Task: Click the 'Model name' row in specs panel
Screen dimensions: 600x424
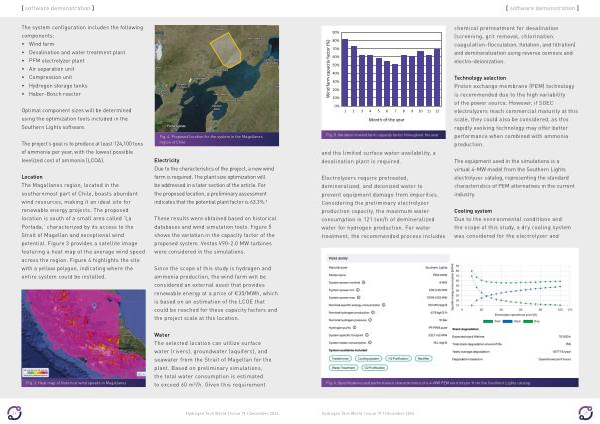Action: click(x=388, y=275)
